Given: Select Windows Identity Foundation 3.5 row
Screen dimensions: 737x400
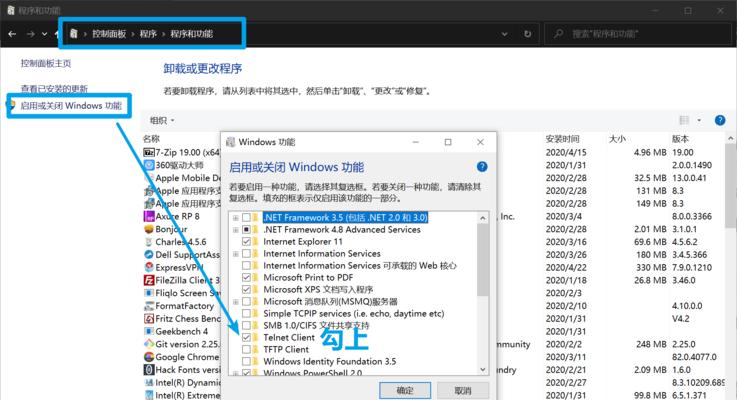Looking at the screenshot, I should pyautogui.click(x=329, y=361).
